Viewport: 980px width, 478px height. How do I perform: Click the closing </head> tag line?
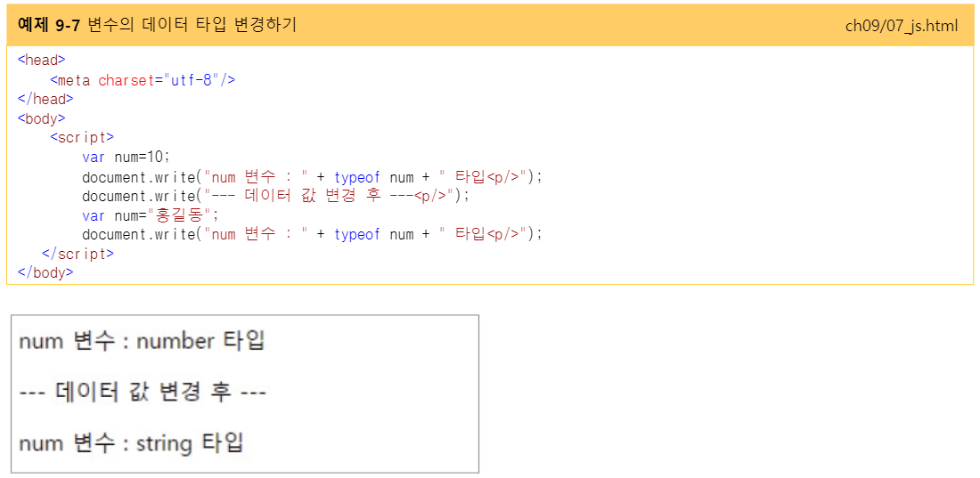point(45,99)
